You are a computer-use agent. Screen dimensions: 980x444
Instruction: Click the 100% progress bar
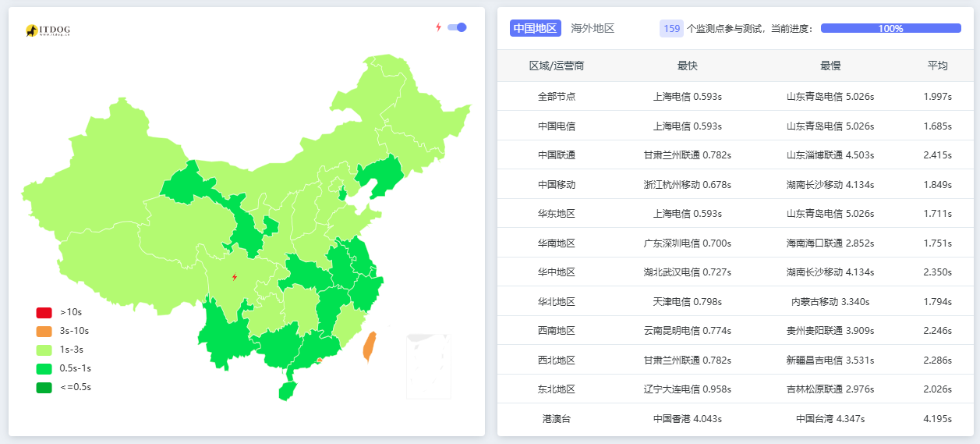890,28
